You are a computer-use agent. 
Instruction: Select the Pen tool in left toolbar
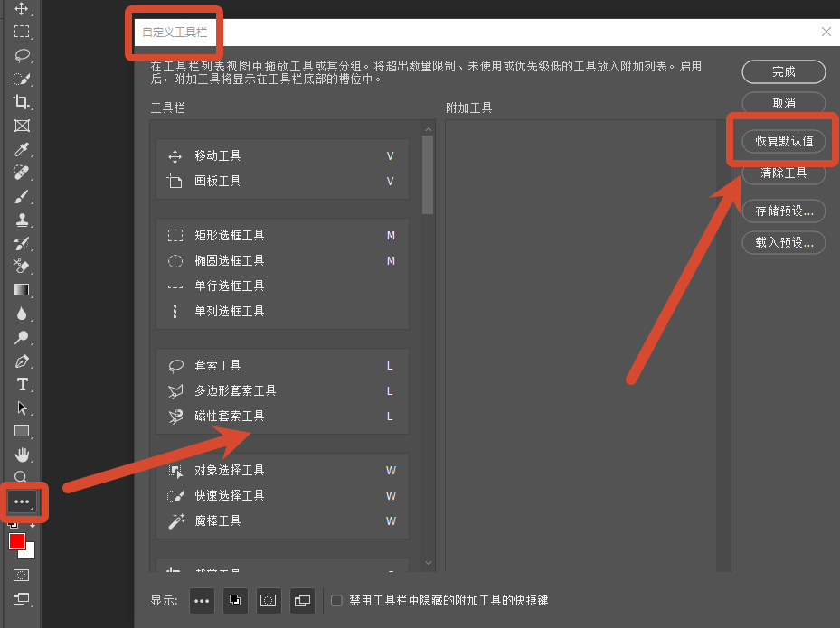point(22,361)
